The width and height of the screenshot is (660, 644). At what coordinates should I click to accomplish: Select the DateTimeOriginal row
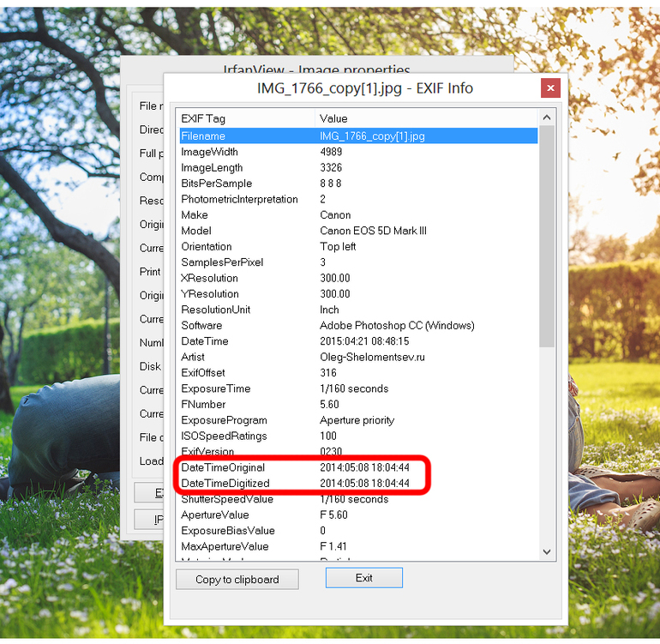pos(358,467)
